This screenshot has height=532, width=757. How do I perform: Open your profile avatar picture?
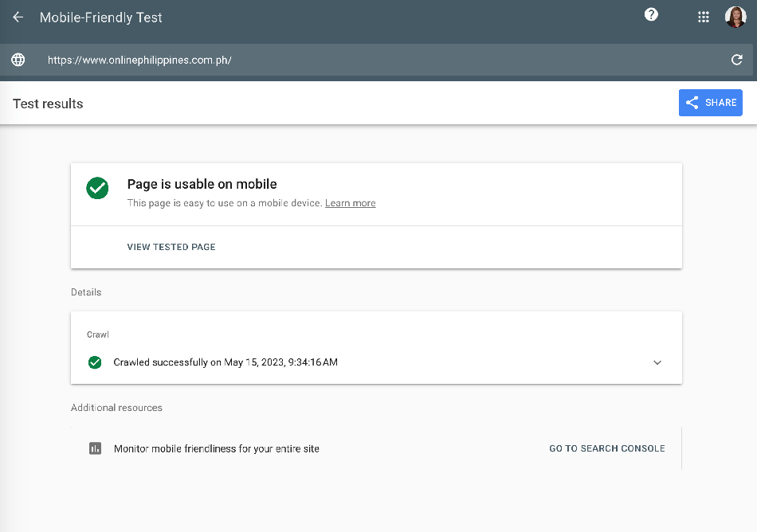(735, 17)
